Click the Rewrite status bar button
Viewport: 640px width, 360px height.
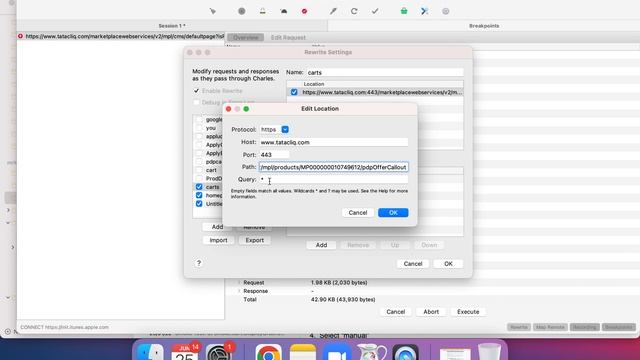[519, 327]
